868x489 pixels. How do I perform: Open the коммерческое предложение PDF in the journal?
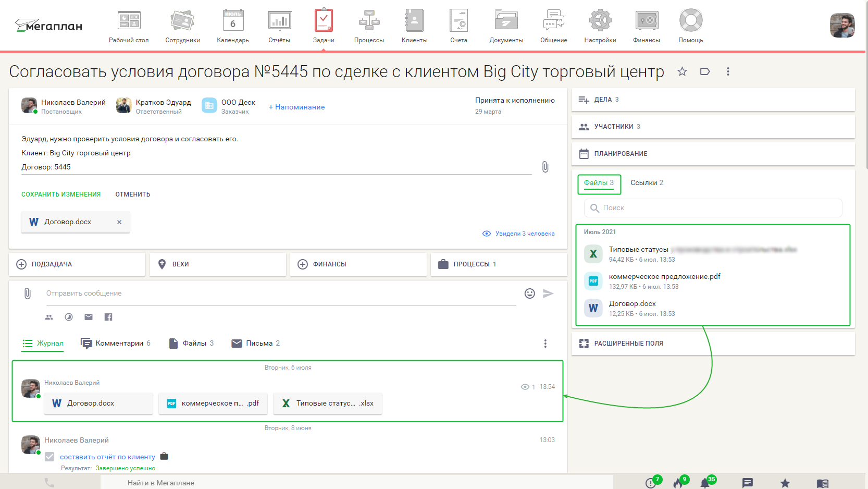coord(213,404)
